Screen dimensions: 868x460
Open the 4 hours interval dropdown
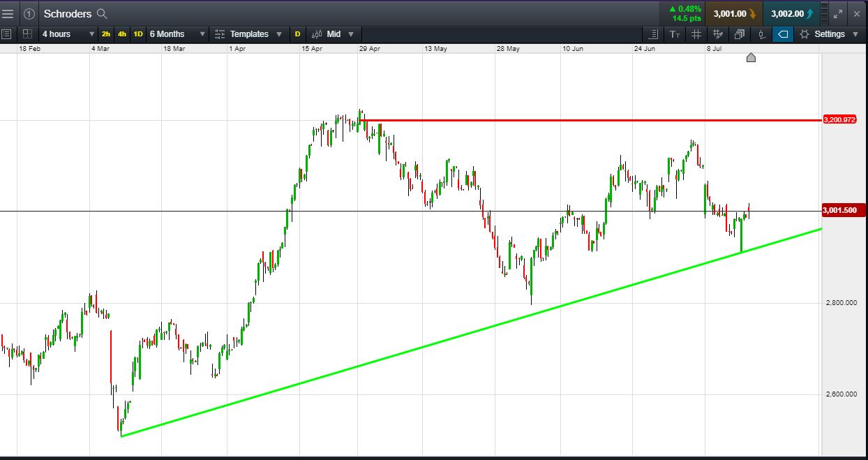68,34
